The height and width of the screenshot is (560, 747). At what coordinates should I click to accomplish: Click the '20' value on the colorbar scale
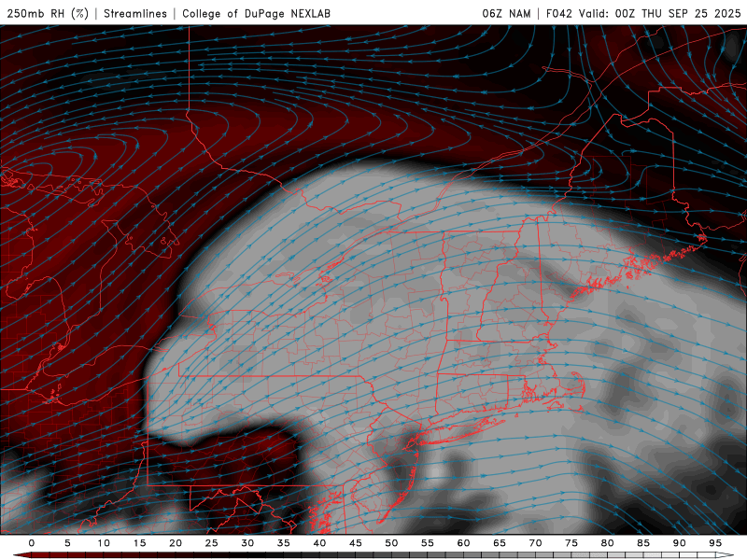176,543
